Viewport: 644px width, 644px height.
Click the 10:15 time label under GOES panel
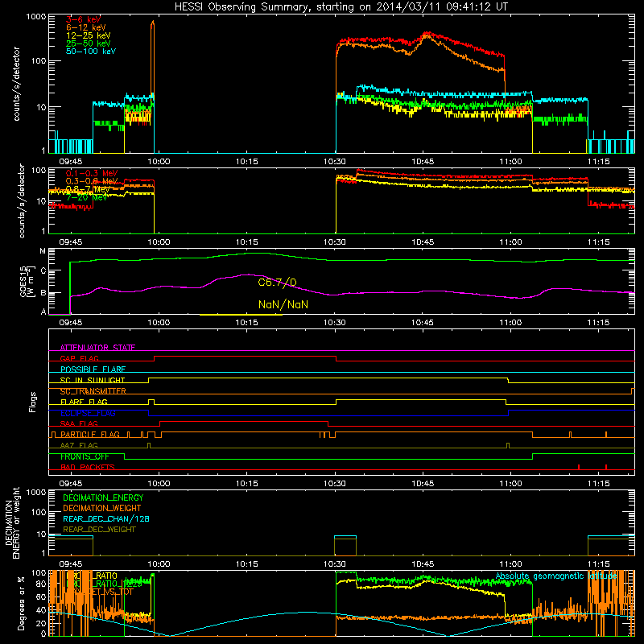pos(246,323)
